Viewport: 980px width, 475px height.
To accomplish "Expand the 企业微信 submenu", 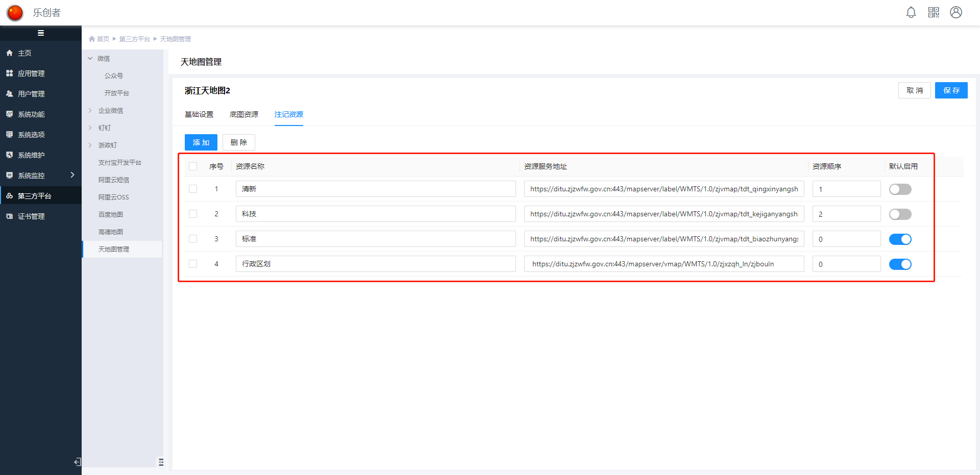I will click(90, 111).
